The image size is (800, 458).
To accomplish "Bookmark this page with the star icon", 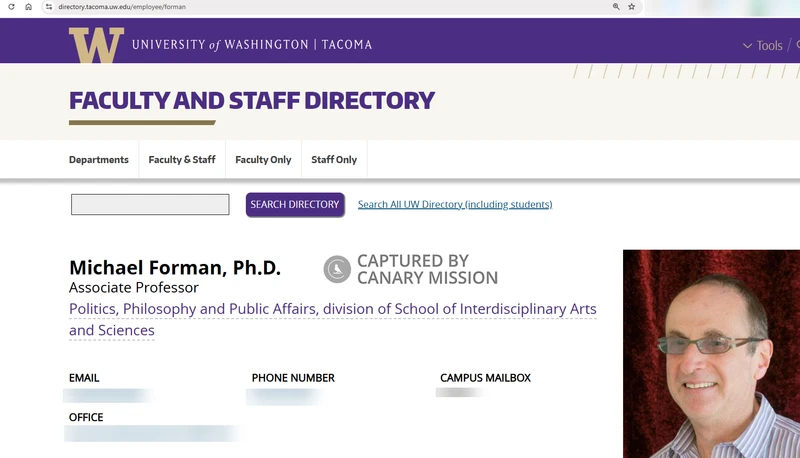I will click(632, 7).
